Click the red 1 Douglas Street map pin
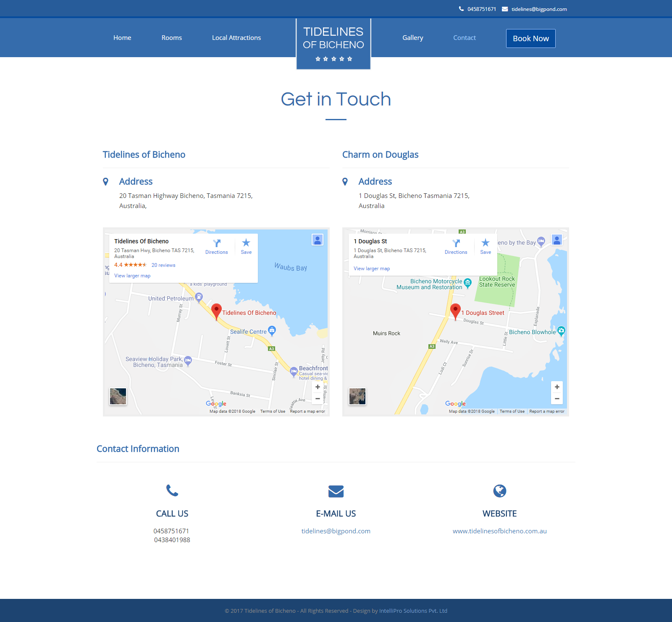Screen dimensions: 672x622 coord(455,311)
